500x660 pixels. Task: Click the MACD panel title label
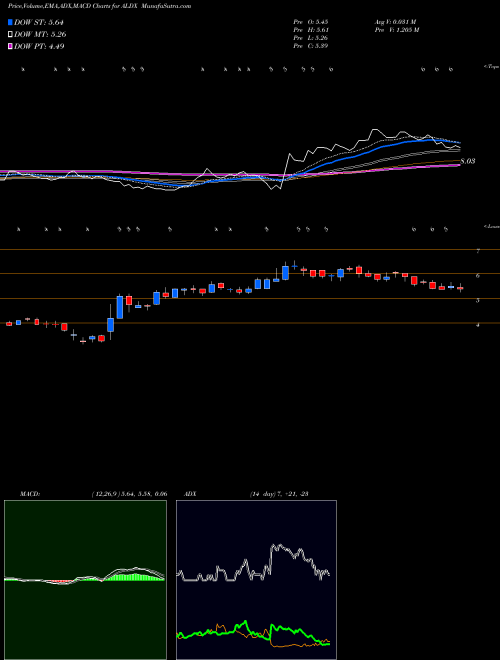click(x=30, y=494)
